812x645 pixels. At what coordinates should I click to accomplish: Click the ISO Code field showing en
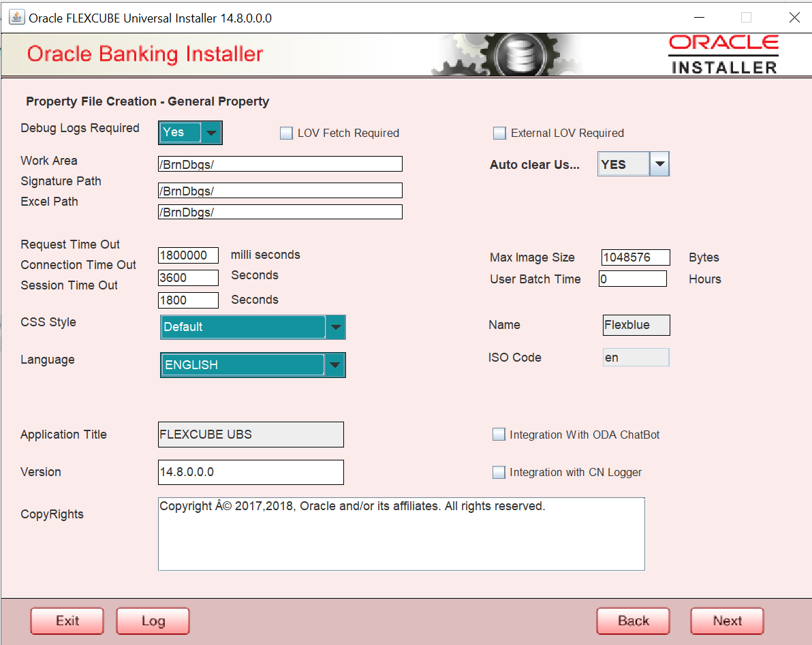point(636,357)
